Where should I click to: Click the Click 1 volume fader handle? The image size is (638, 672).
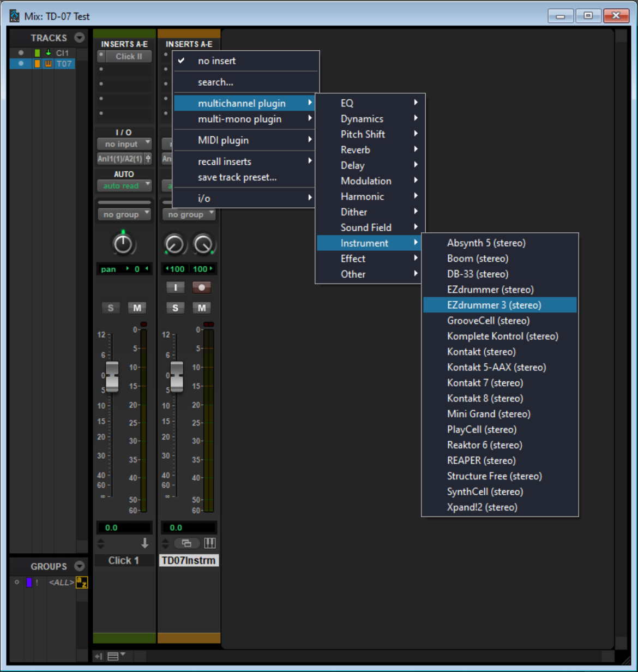(x=112, y=376)
